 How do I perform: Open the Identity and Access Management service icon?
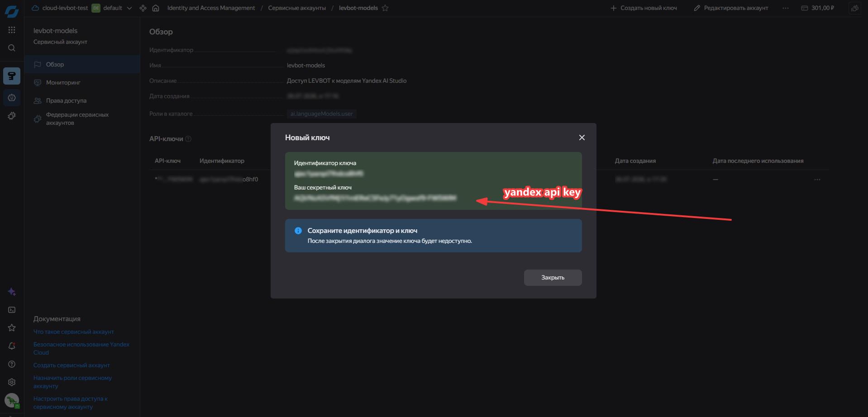(x=12, y=76)
